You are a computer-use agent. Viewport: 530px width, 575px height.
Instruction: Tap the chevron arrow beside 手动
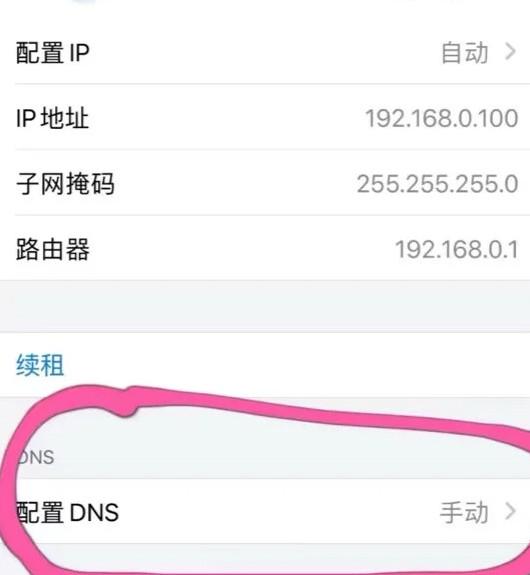[511, 511]
